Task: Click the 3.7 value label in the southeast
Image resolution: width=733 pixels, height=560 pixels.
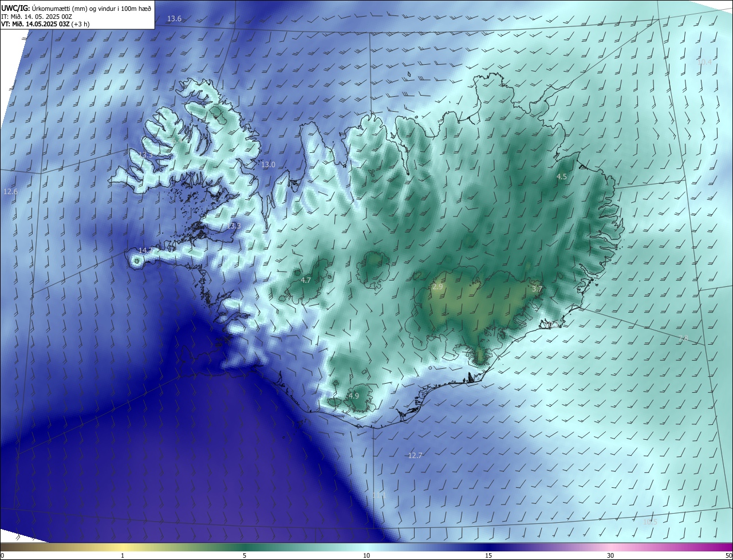Action: (x=537, y=290)
